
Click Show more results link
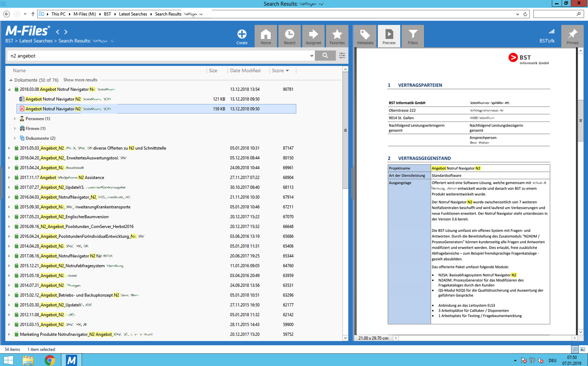[80, 80]
